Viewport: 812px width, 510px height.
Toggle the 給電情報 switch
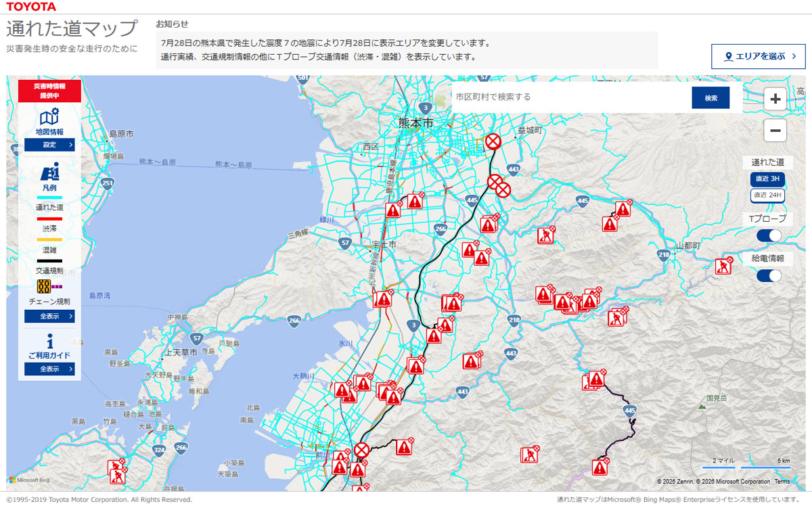tap(769, 275)
